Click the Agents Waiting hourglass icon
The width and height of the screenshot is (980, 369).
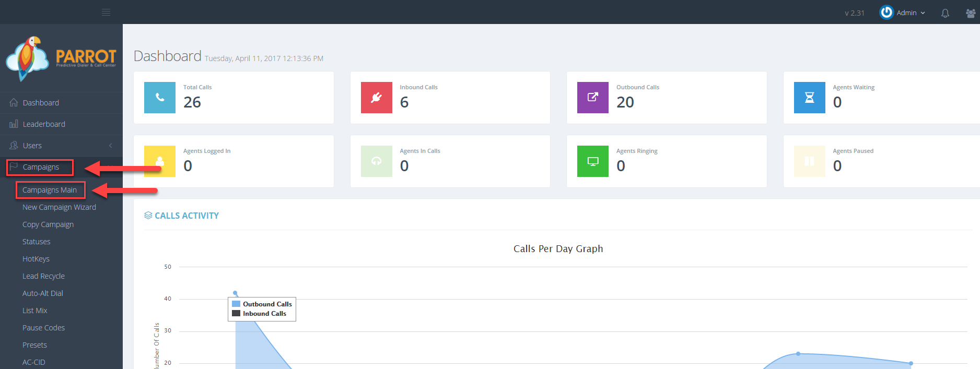pyautogui.click(x=810, y=98)
